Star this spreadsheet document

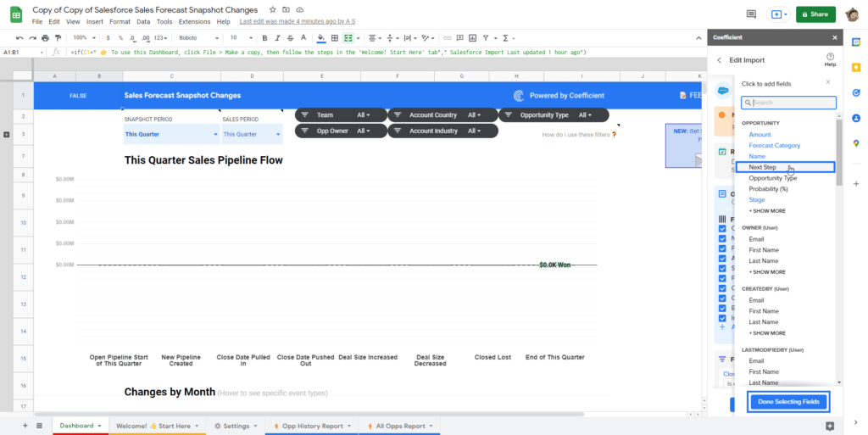tap(272, 10)
